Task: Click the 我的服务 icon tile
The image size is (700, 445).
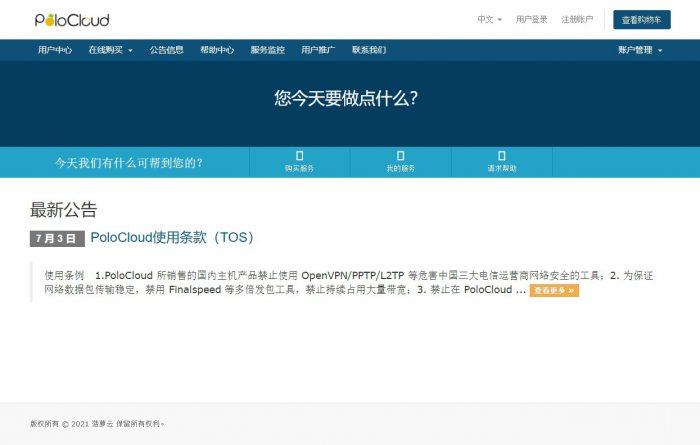Action: (x=400, y=162)
